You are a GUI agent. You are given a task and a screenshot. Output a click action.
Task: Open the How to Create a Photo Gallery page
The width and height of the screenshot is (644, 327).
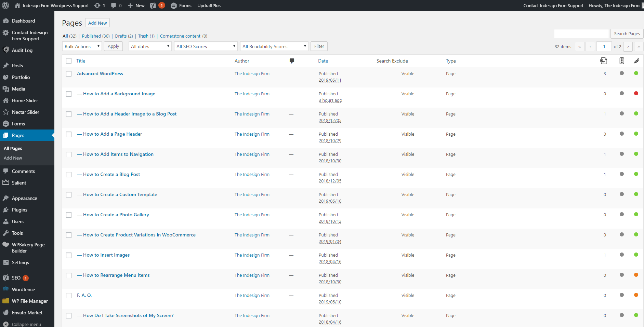tap(116, 215)
